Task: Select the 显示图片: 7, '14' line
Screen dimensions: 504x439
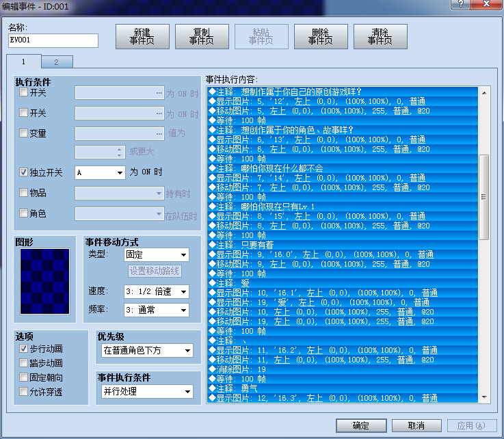Action: tap(343, 178)
